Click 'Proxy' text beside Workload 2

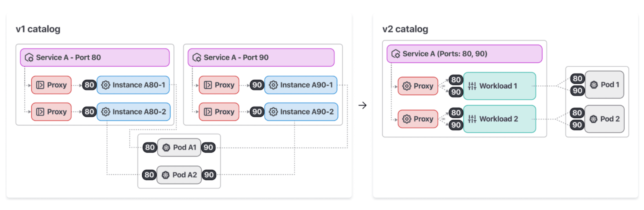point(423,119)
